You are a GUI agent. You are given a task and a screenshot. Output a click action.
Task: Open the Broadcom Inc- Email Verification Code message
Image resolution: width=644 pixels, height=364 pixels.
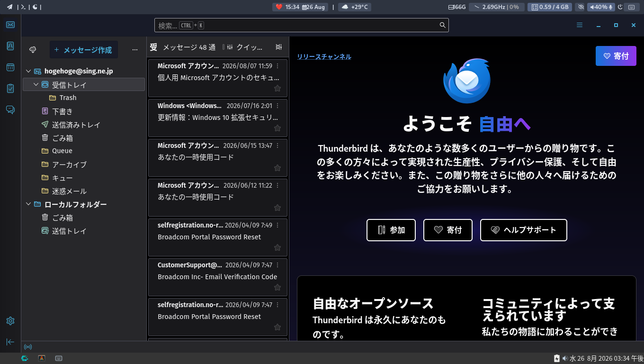218,277
